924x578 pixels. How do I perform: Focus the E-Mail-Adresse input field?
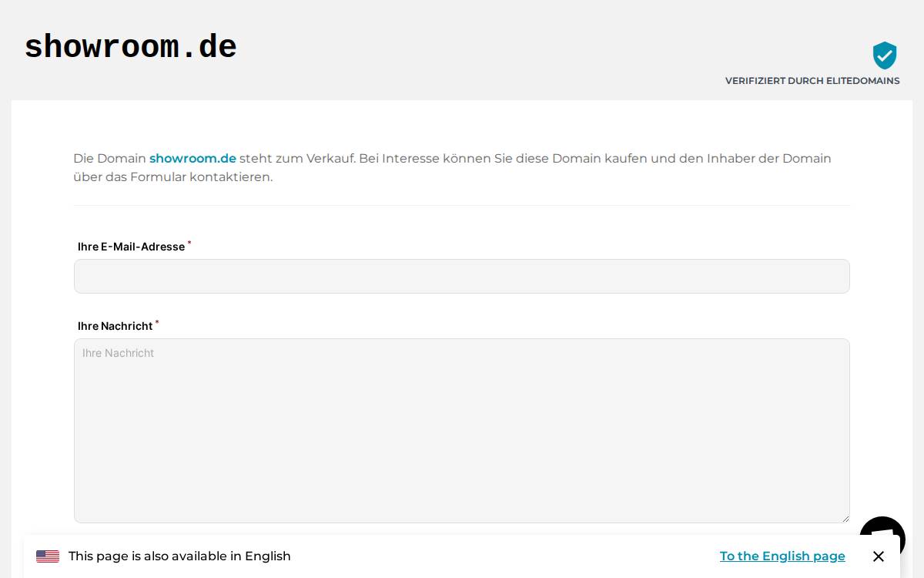[x=462, y=276]
